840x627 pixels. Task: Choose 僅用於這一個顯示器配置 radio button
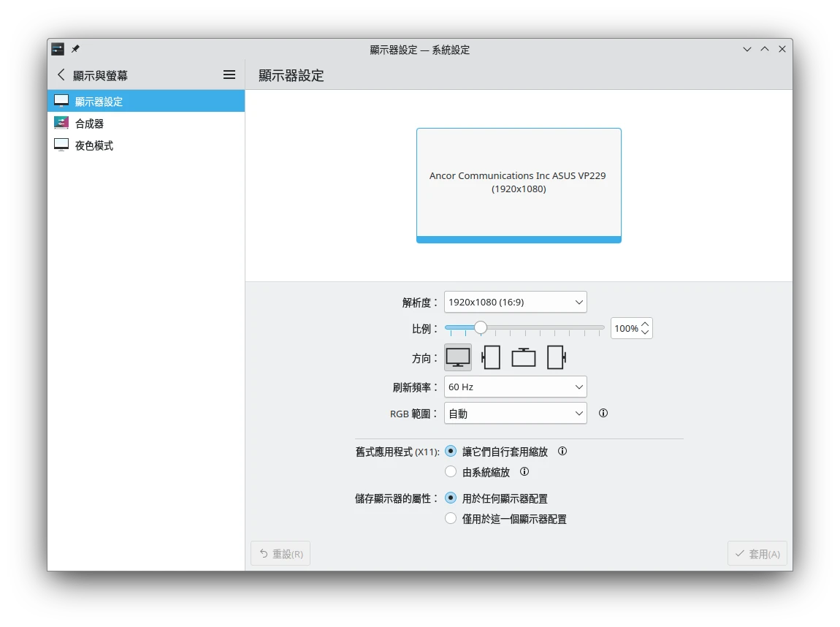[x=451, y=519]
